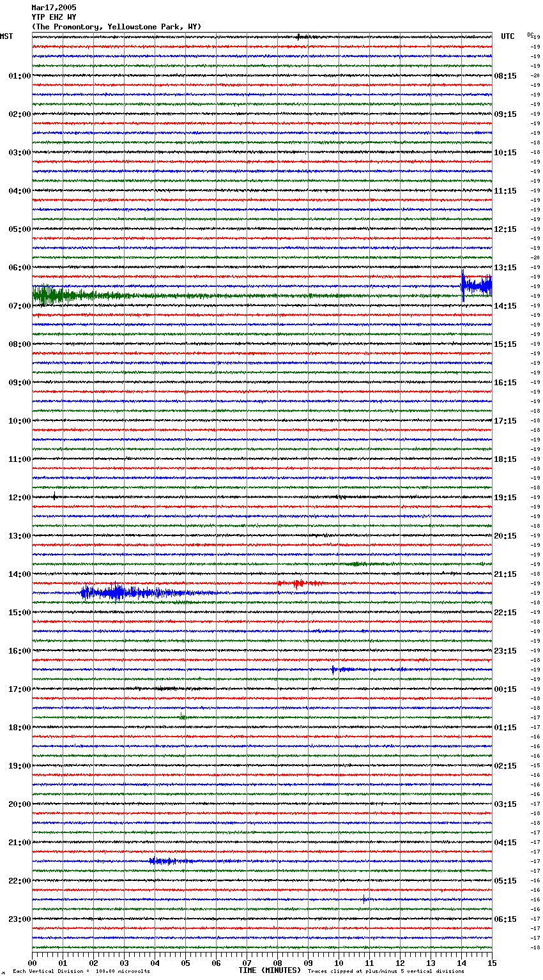543x980 pixels.
Task: Click the 12:00 MST time label
Action: pos(19,498)
